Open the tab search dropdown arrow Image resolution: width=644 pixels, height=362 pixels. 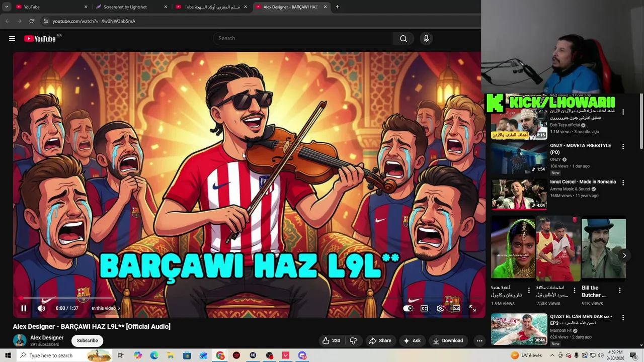[7, 7]
